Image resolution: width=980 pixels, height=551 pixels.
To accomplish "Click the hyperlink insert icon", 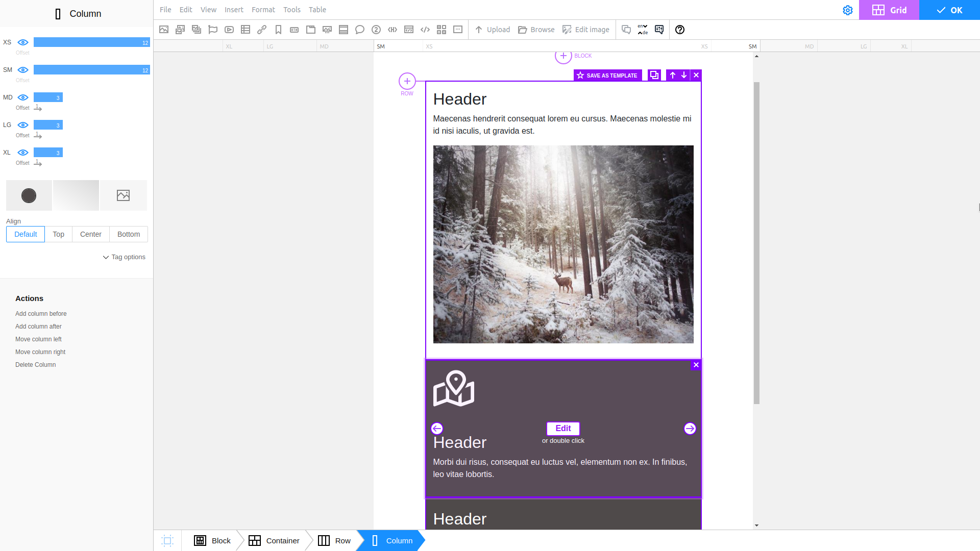I will click(262, 30).
